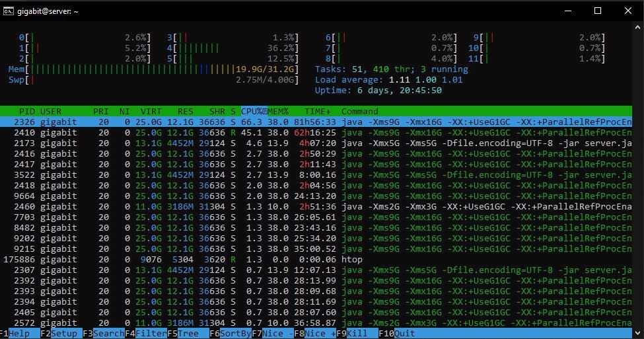Click the Tasks summary line
The image size is (644, 339).
(x=392, y=69)
